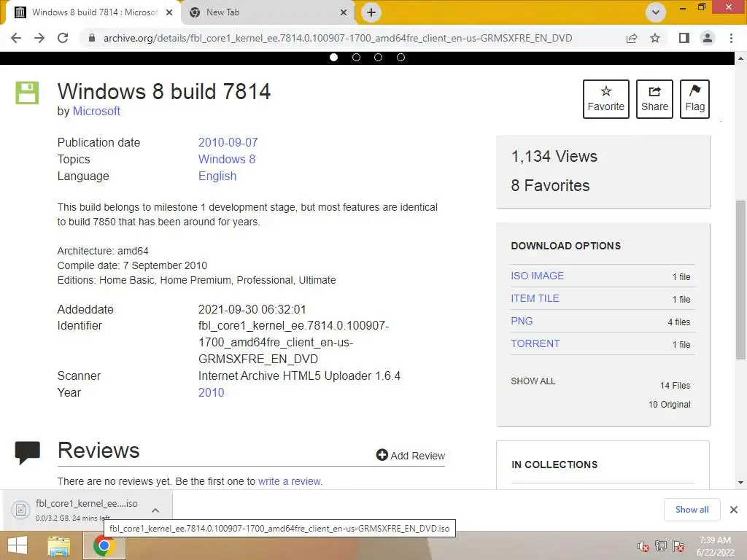Image resolution: width=747 pixels, height=560 pixels.
Task: Go forward in browser history
Action: [x=39, y=38]
